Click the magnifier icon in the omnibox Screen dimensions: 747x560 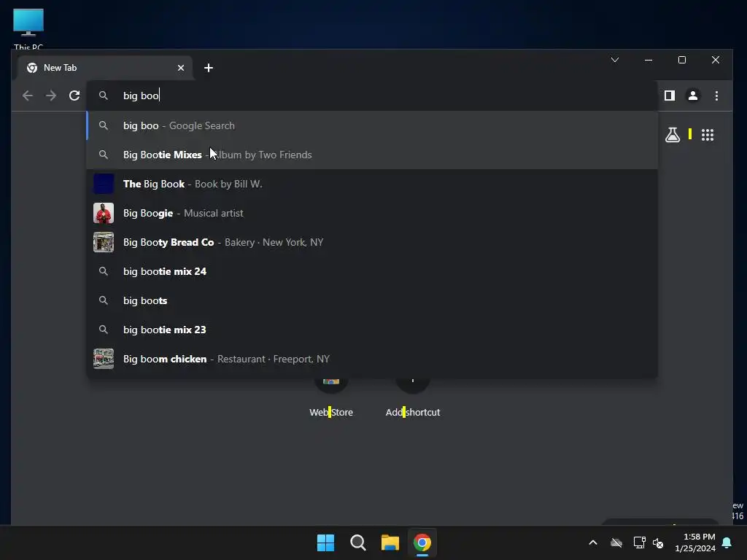[104, 96]
